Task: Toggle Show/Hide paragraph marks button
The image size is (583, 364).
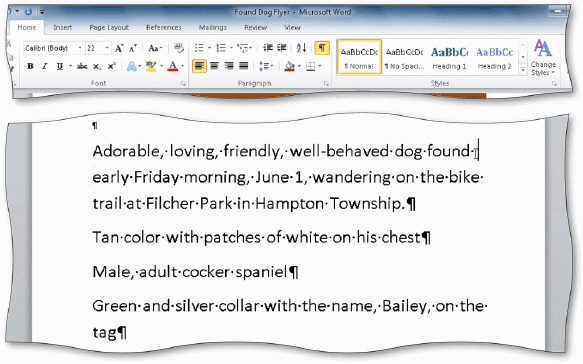Action: coord(322,48)
